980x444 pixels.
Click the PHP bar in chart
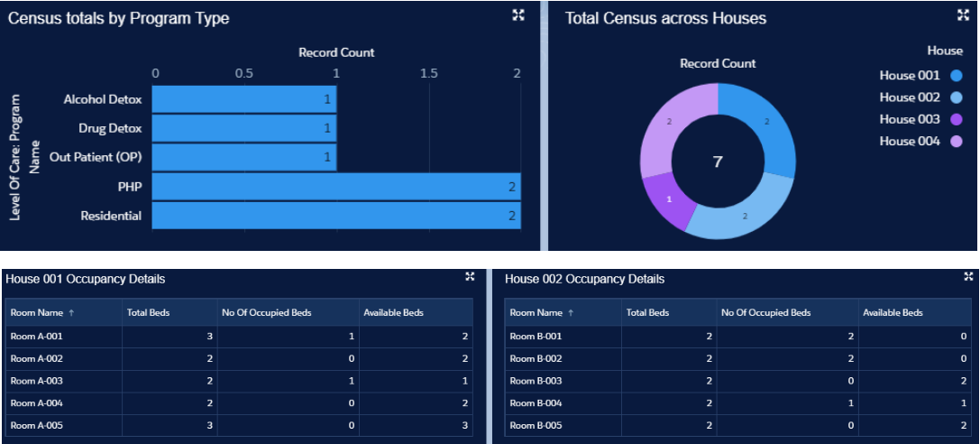click(335, 187)
